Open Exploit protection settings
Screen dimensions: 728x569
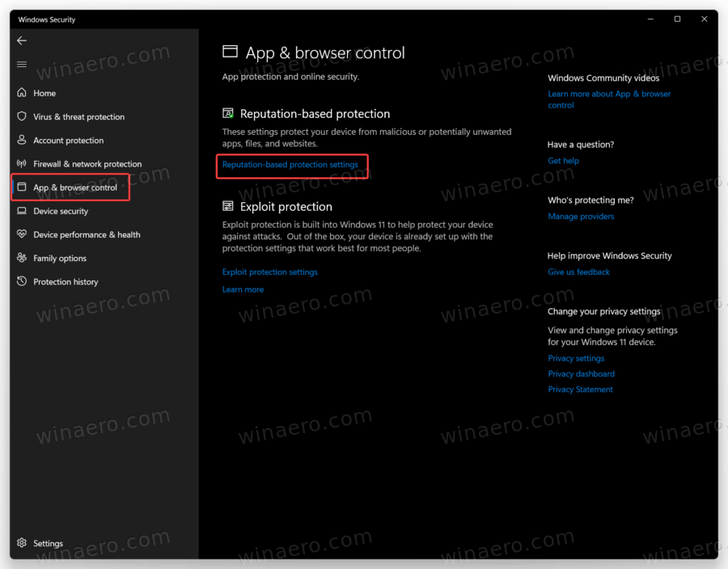[269, 272]
